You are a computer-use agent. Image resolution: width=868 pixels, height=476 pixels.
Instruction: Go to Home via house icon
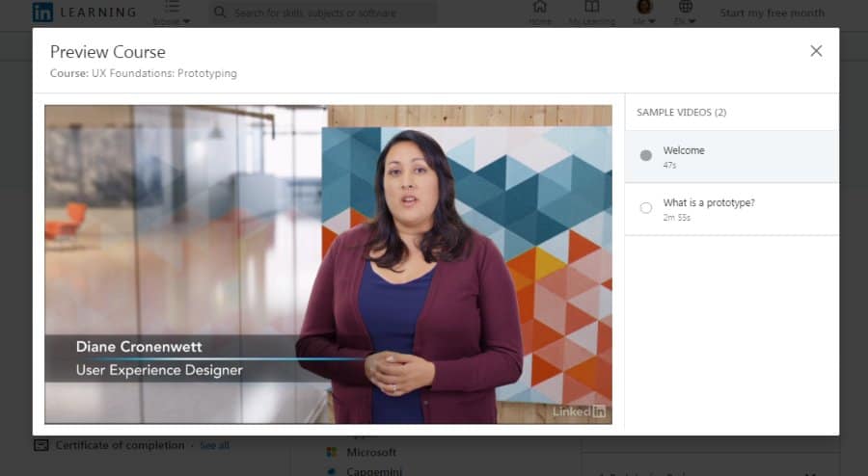tap(540, 7)
